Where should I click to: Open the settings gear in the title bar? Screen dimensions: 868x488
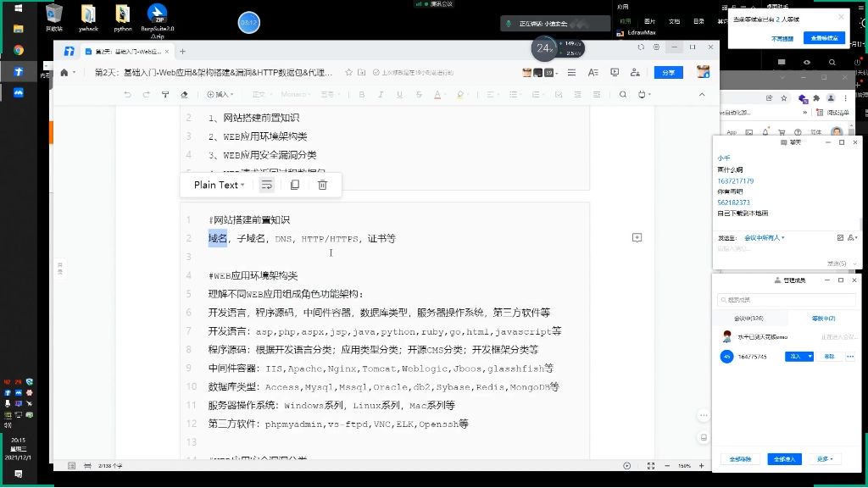point(656,47)
